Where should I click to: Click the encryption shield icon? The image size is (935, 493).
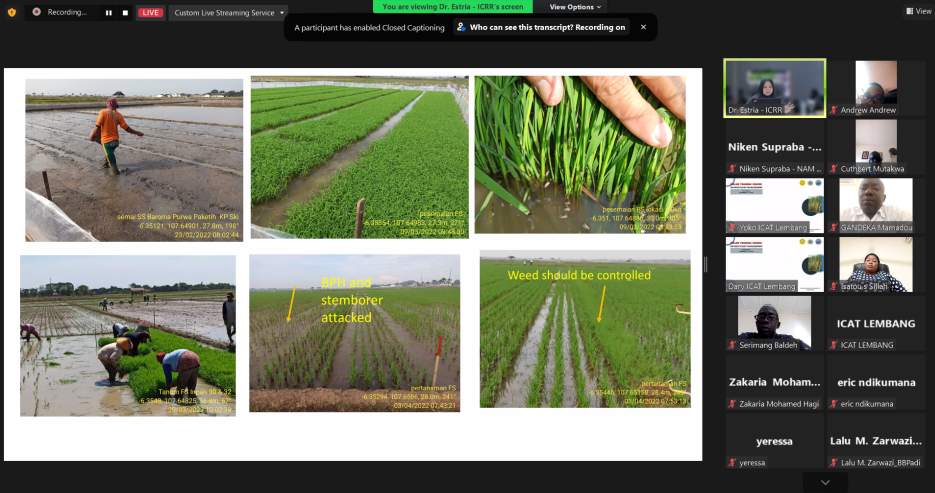click(x=11, y=12)
